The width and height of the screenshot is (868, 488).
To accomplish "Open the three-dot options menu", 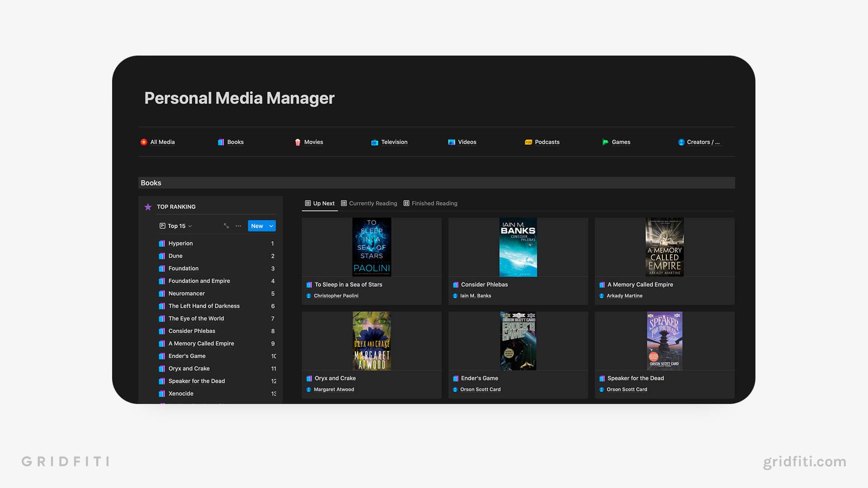I will (x=238, y=225).
